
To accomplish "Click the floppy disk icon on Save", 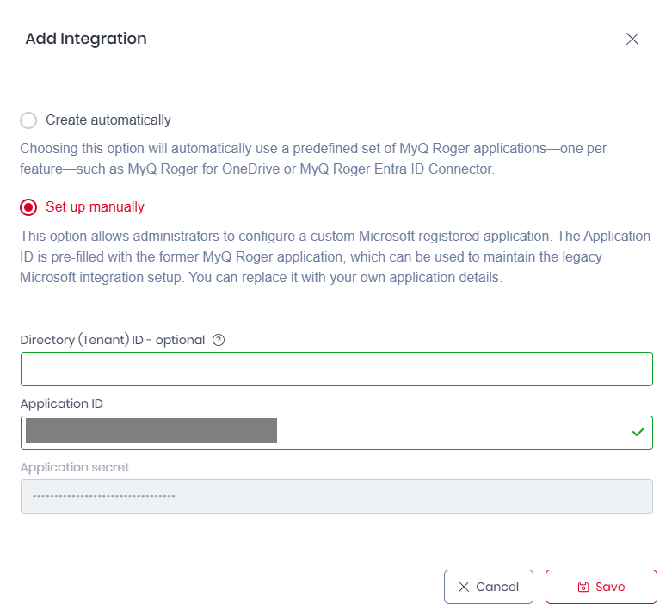I will pyautogui.click(x=583, y=587).
